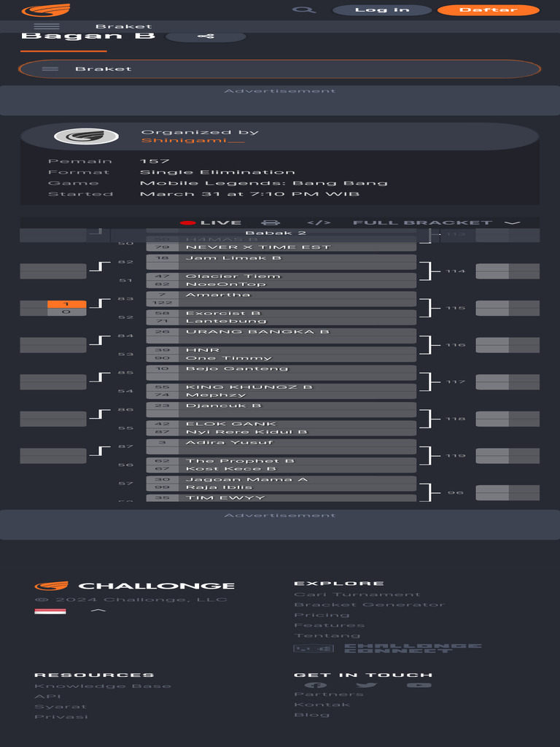Open Challonge's Facebook page icon

point(315,685)
